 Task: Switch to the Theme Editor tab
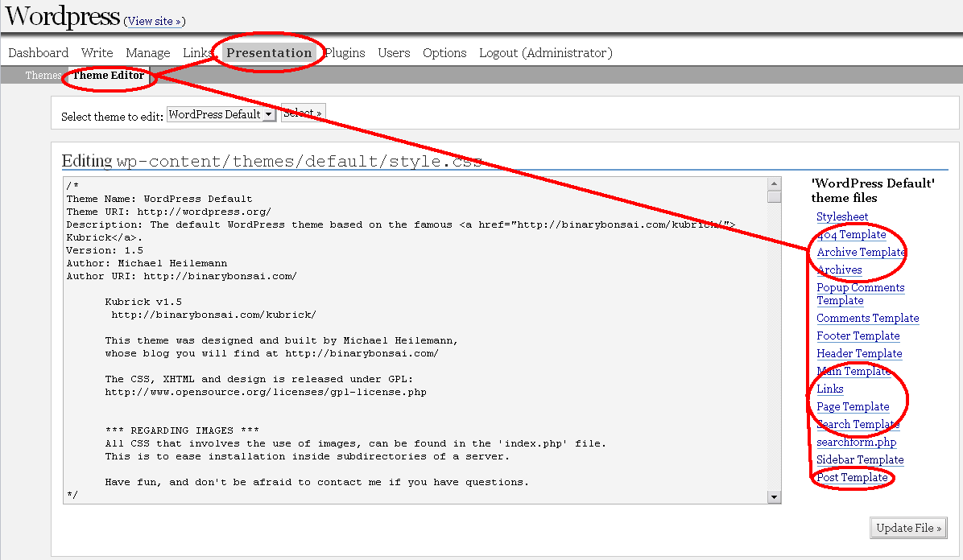(108, 75)
